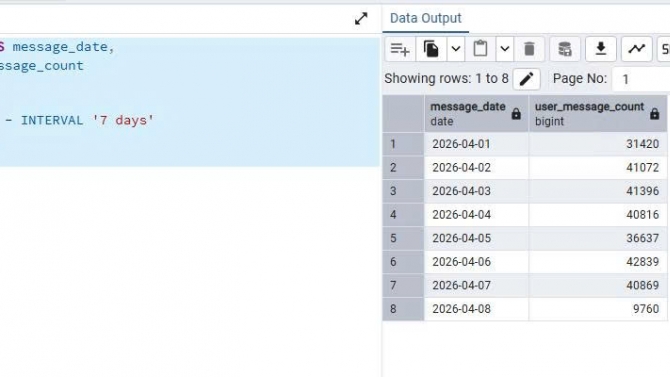
Task: Click the Delete trash icon
Action: pos(529,49)
